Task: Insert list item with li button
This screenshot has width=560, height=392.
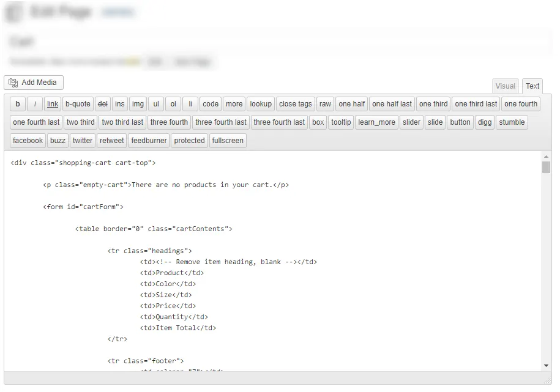Action: click(190, 104)
